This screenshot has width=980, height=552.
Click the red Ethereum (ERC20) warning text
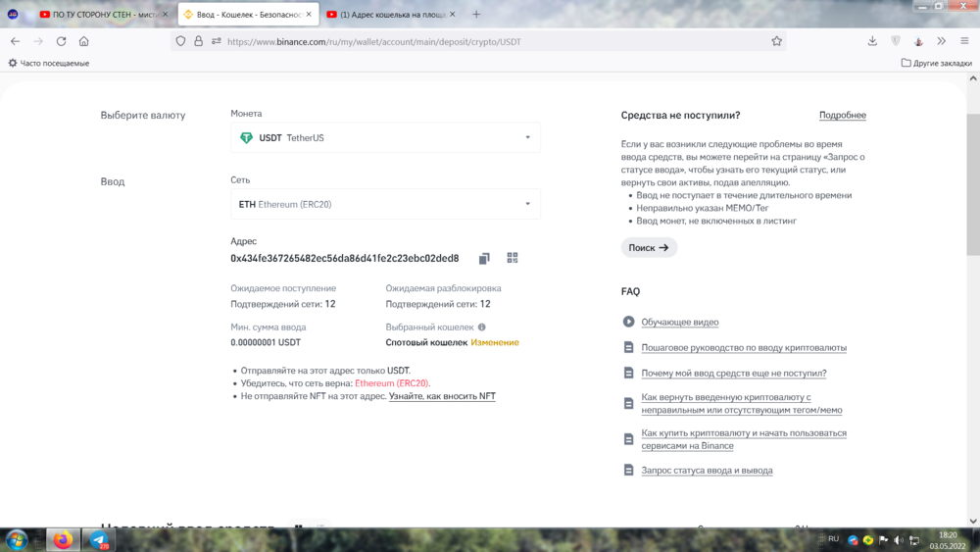pyautogui.click(x=392, y=383)
